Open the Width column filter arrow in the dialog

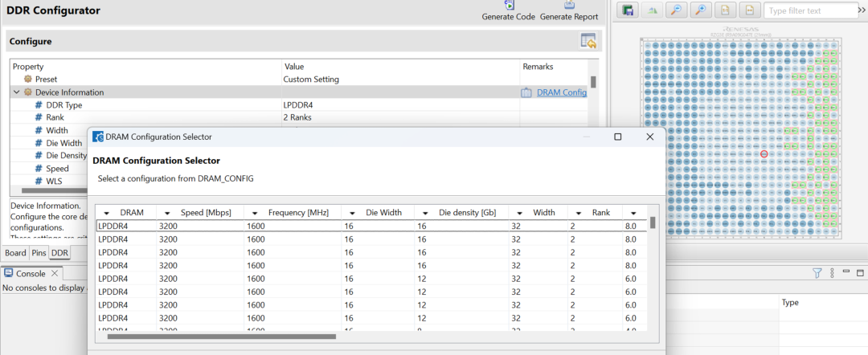click(x=519, y=213)
